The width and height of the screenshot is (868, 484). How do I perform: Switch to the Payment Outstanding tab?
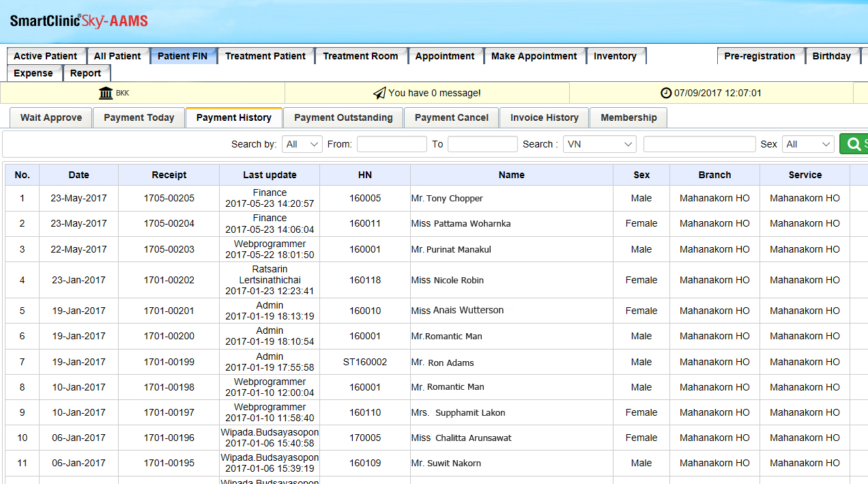coord(343,117)
